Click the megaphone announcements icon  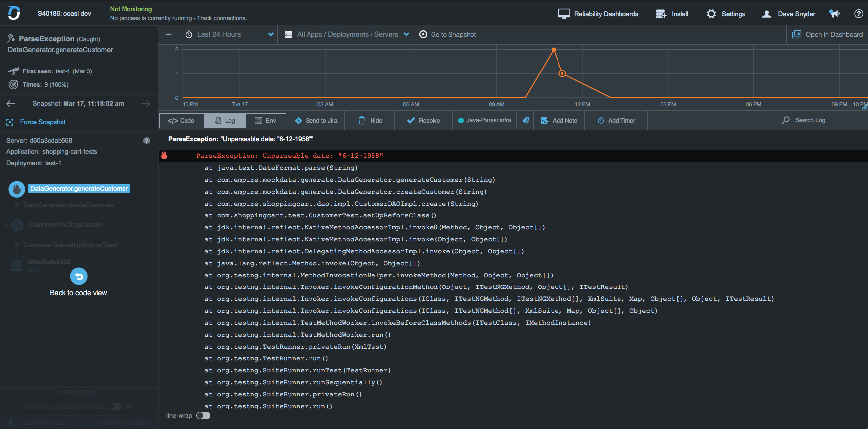(x=835, y=14)
